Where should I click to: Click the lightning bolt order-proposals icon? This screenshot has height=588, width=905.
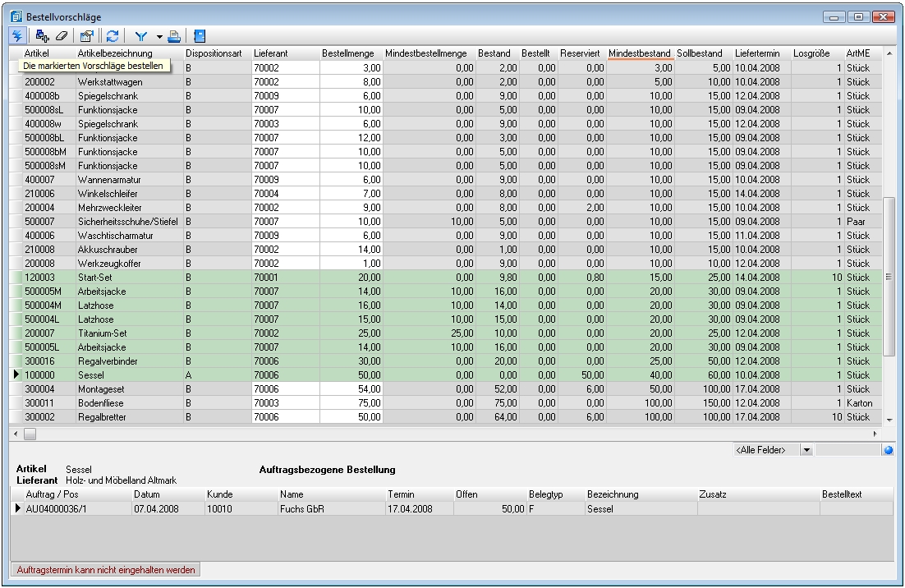(x=17, y=36)
